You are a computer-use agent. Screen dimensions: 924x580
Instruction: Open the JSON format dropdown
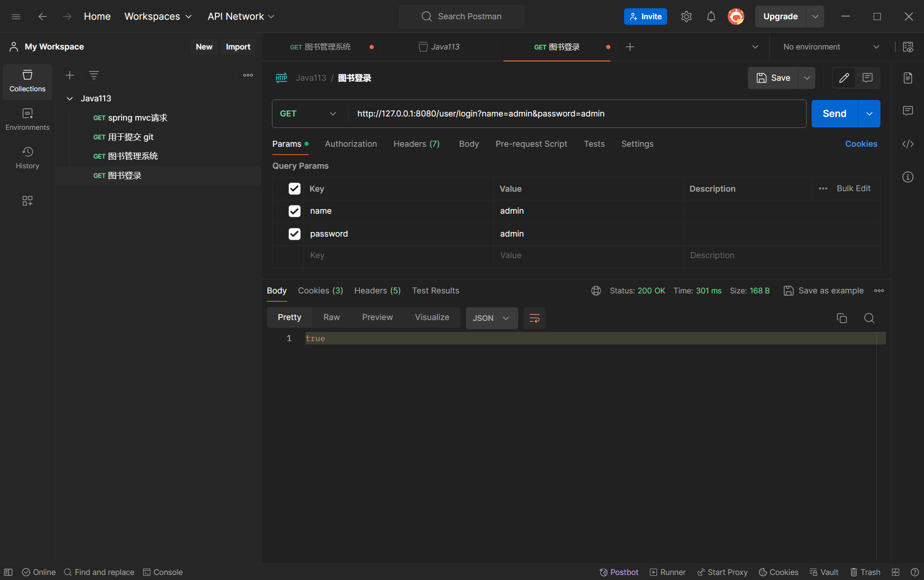(492, 318)
